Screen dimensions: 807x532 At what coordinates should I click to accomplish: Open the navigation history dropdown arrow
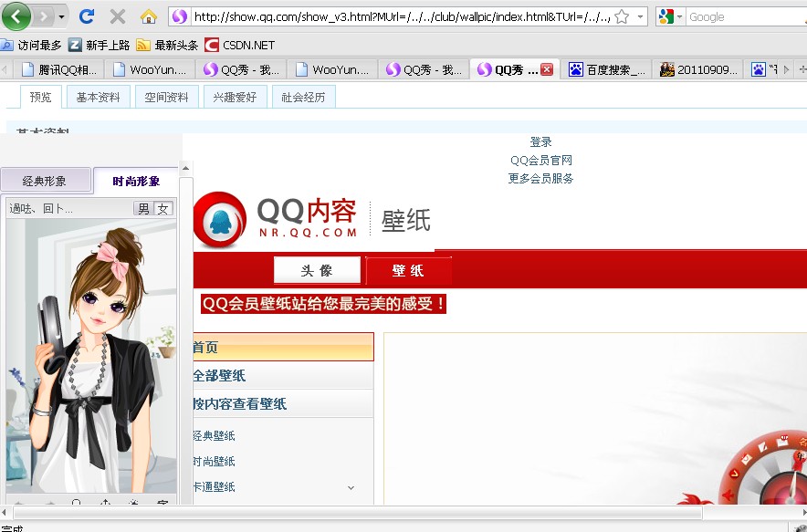61,17
